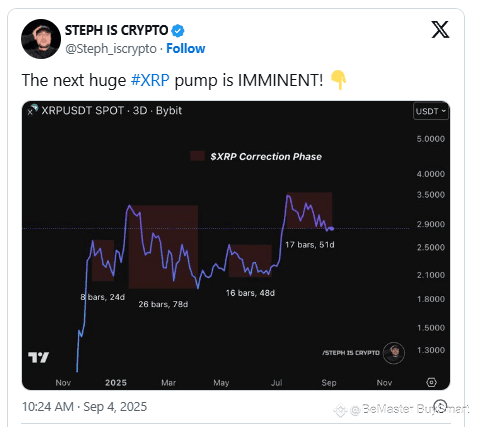Click the 17 bars, 51d label
This screenshot has width=477, height=427.
pos(310,245)
